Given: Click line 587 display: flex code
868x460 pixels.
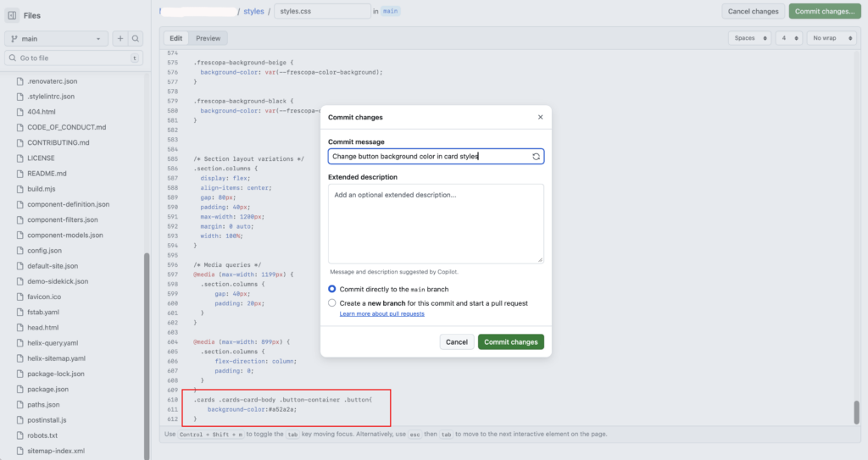Looking at the screenshot, I should [225, 178].
